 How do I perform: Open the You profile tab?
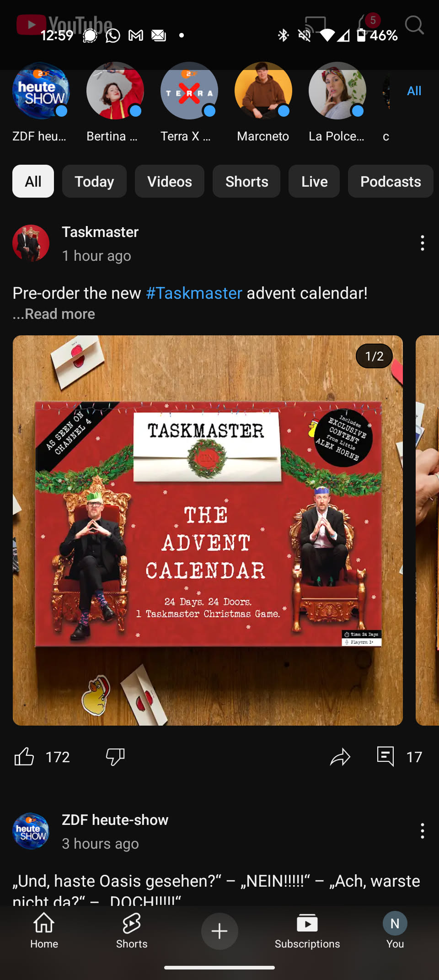[x=395, y=931]
